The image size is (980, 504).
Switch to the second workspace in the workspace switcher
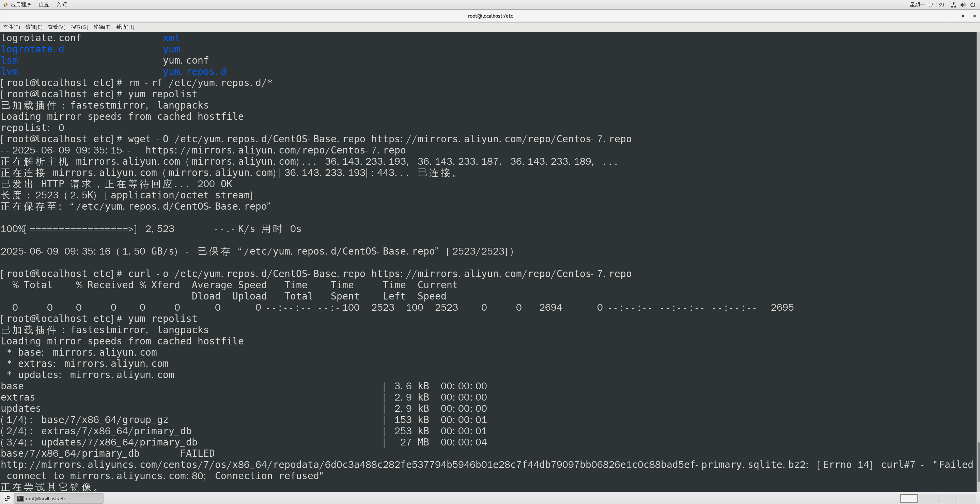[x=928, y=498]
